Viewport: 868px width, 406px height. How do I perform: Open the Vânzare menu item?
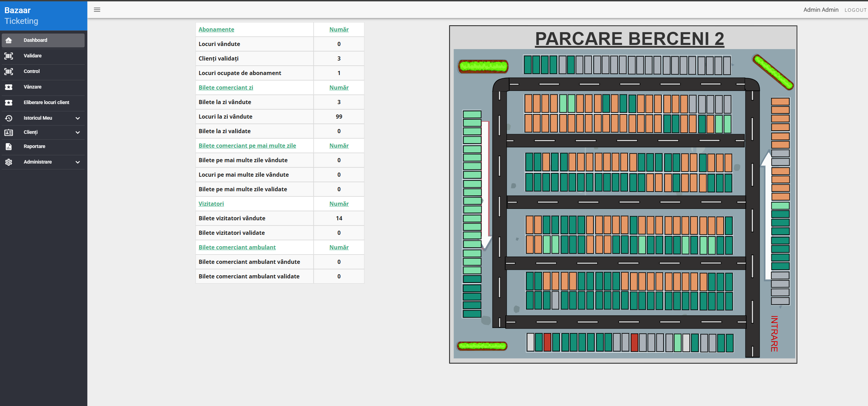click(43, 87)
